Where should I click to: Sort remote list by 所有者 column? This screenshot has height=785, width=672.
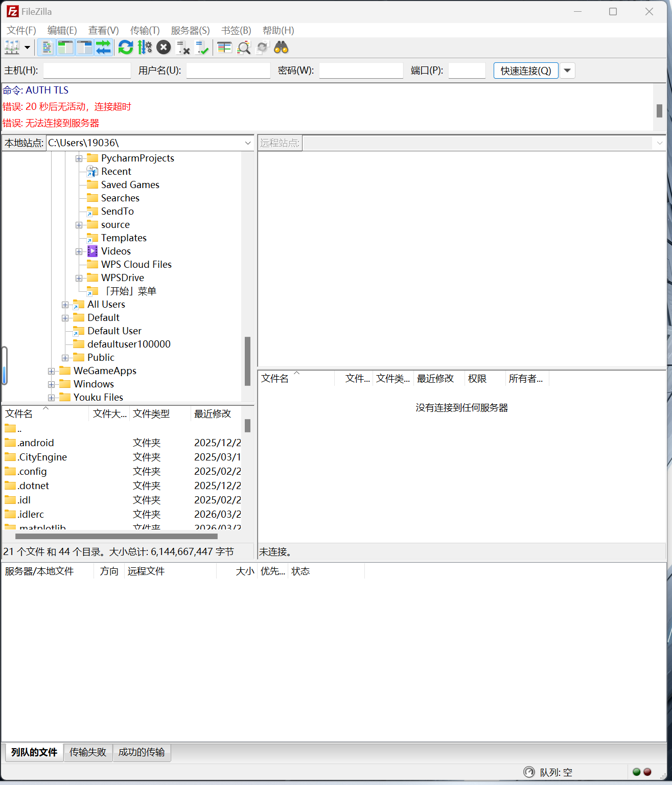(527, 378)
